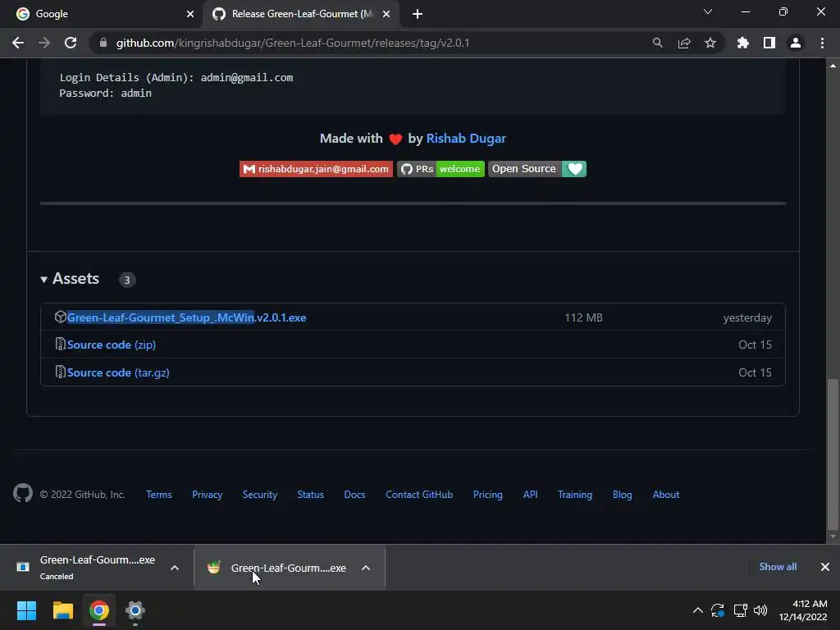Toggle Chrome side panel

tap(769, 43)
